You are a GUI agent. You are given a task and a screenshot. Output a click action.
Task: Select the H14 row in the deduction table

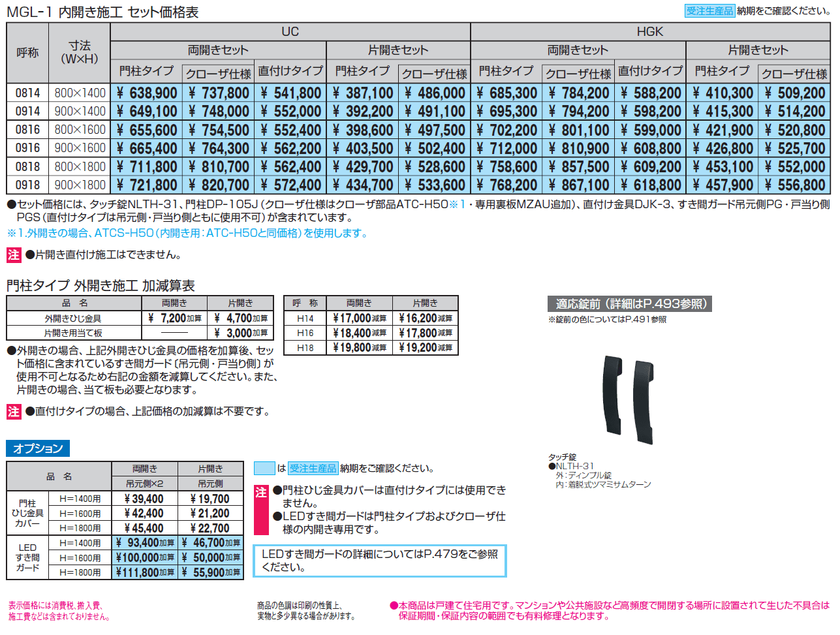(305, 317)
